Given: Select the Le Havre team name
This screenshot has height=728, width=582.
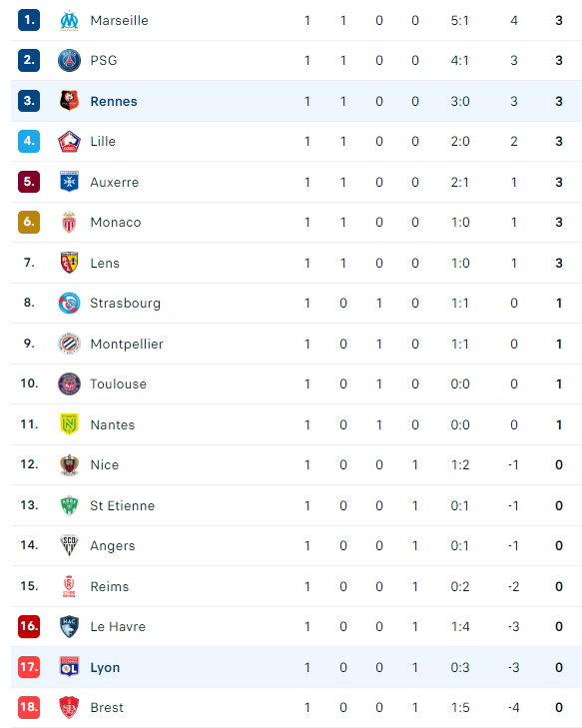Looking at the screenshot, I should click(x=118, y=627).
